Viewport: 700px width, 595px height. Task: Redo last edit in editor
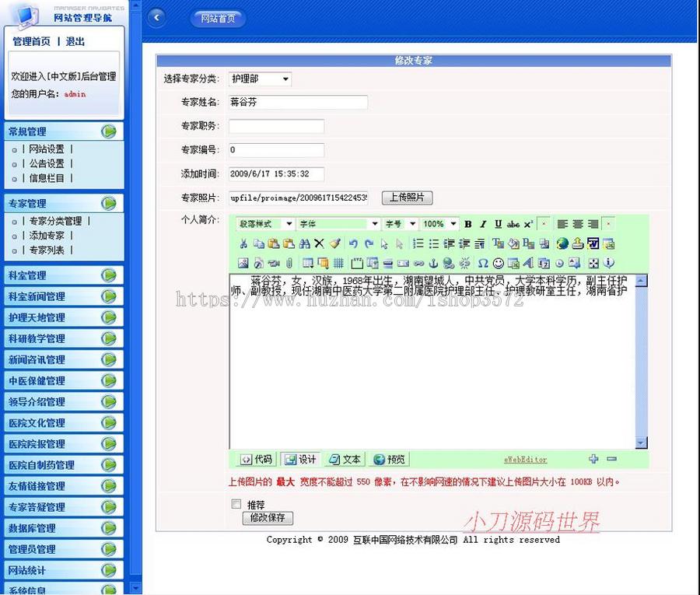[369, 243]
